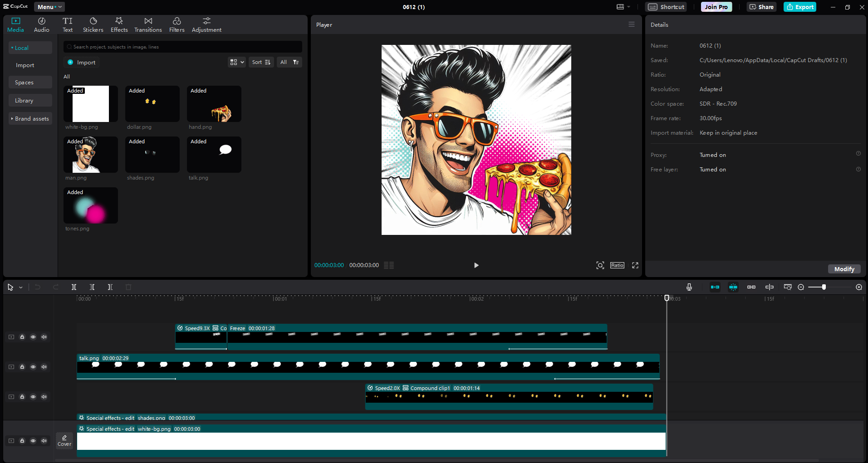Change media grid view mode dropdown
This screenshot has width=868, height=463.
tap(237, 62)
